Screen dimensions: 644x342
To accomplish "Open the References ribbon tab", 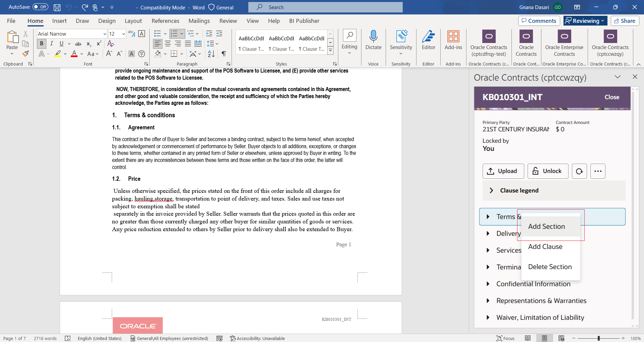I will coord(165,21).
